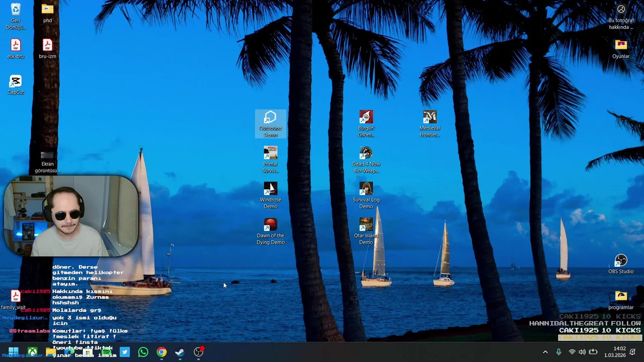Launch Survival Log Demo shortcut
This screenshot has height=362, width=644.
[x=366, y=196]
